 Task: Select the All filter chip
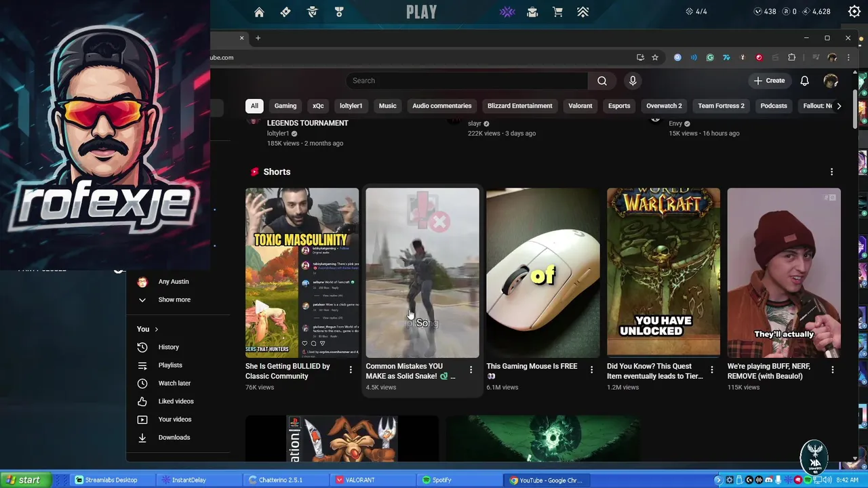click(254, 106)
